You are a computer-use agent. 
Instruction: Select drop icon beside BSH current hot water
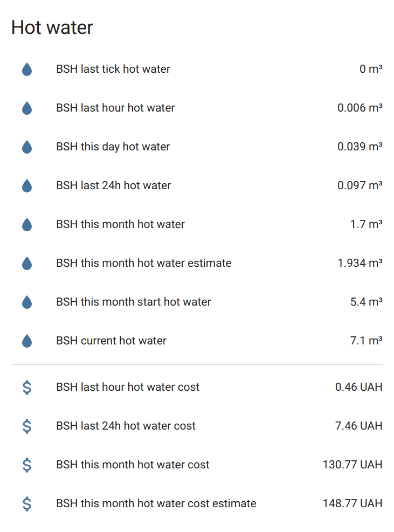[x=27, y=341]
